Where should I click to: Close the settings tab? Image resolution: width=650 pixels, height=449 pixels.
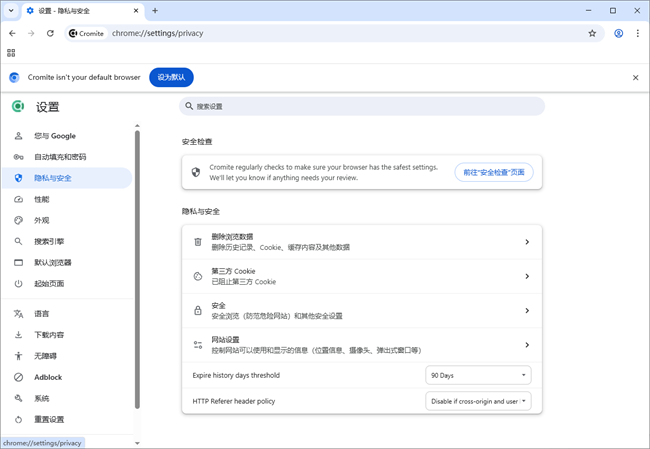point(136,11)
